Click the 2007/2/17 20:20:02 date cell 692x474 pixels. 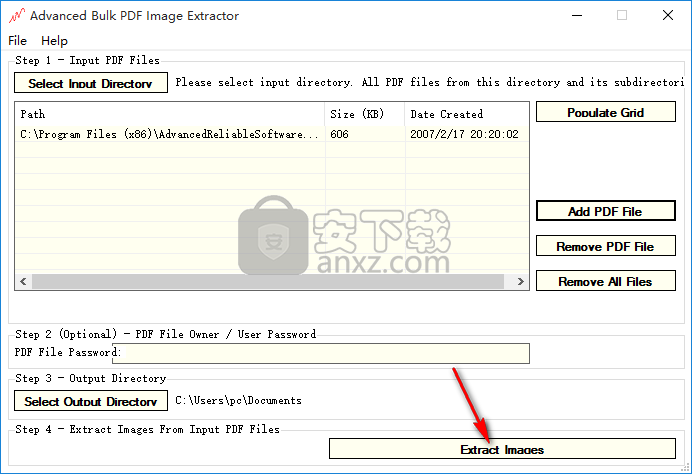(x=466, y=134)
